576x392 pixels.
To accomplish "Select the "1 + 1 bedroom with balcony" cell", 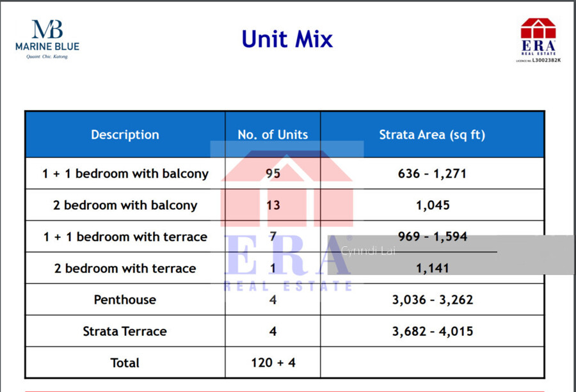I will point(125,173).
